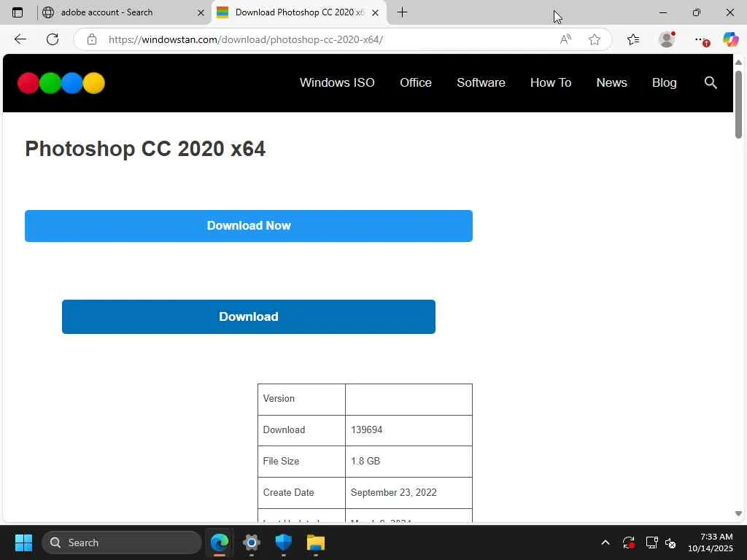Click the File Size label cell
Screen dimensions: 747x560
coord(301,462)
